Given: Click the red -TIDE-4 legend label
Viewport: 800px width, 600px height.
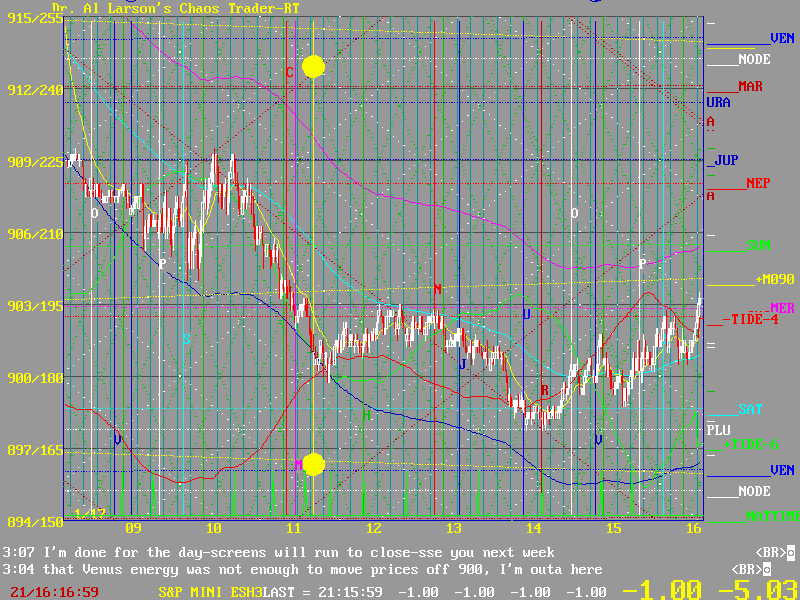Looking at the screenshot, I should 748,320.
